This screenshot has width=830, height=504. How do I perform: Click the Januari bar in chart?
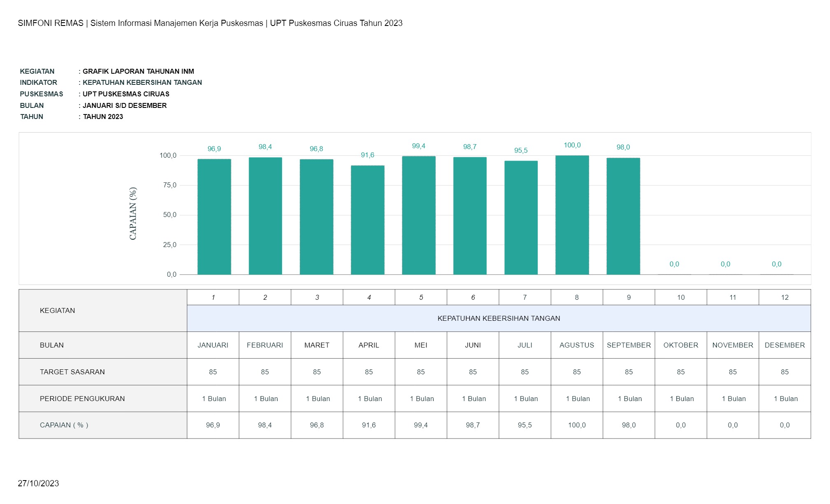pyautogui.click(x=214, y=217)
